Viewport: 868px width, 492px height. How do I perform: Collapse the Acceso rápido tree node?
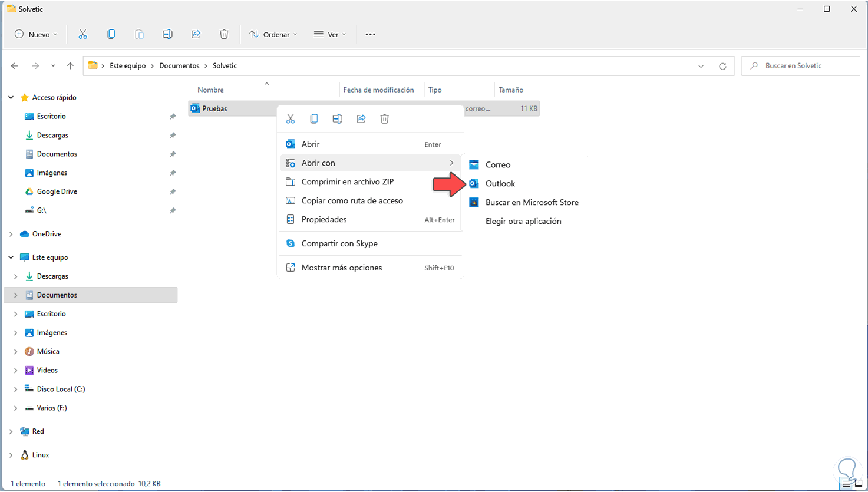click(x=11, y=98)
